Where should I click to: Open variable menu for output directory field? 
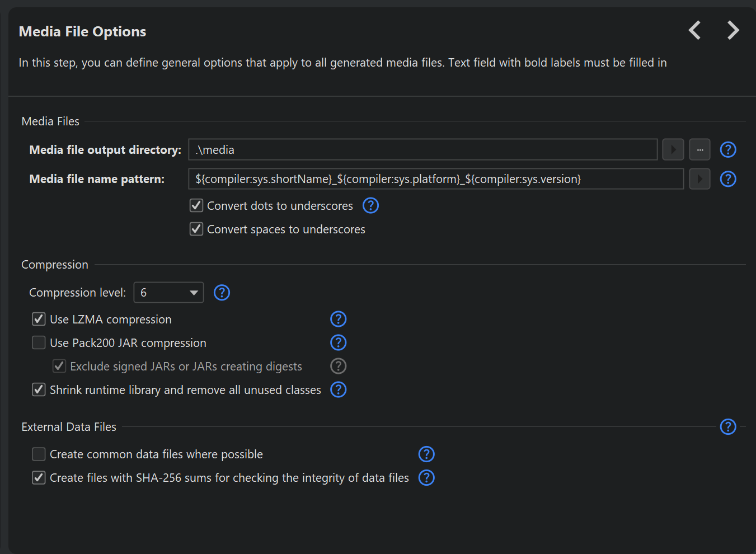click(x=673, y=150)
